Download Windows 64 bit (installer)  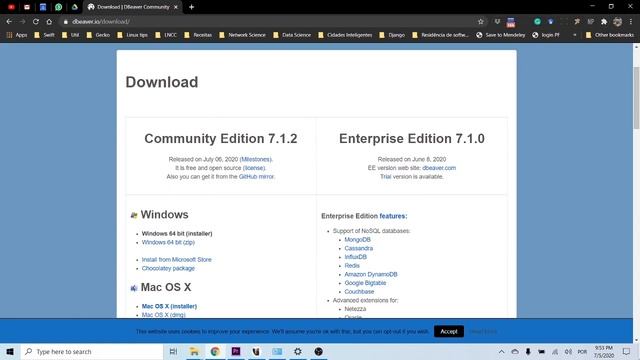[x=177, y=233]
